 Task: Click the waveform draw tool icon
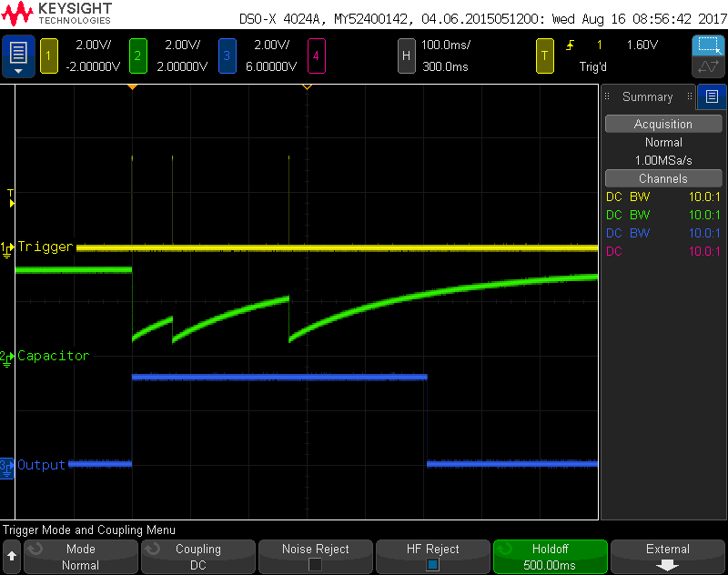(x=709, y=66)
